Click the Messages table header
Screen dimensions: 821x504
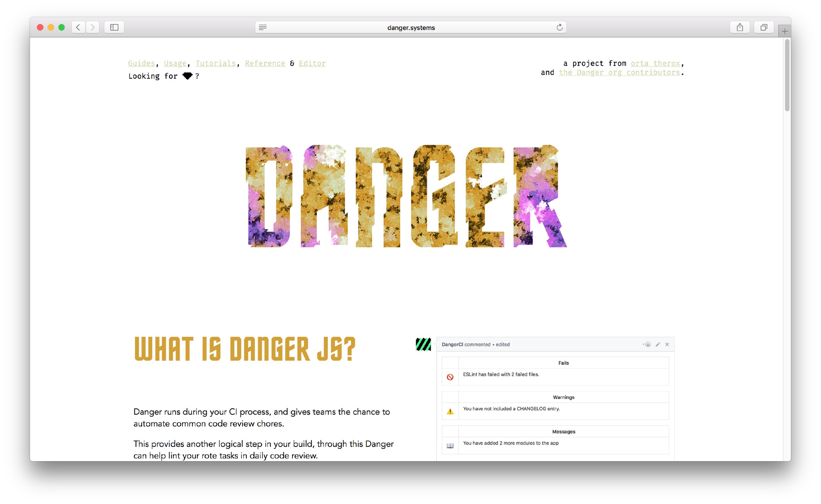coord(563,432)
